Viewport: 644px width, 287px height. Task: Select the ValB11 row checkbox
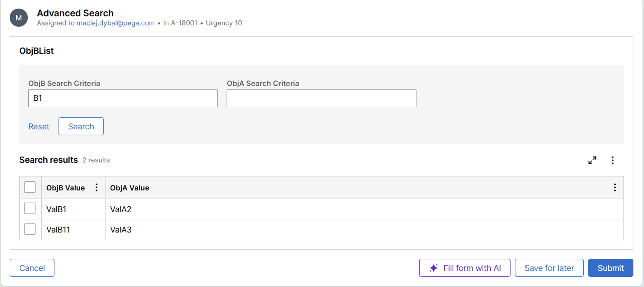[x=30, y=229]
